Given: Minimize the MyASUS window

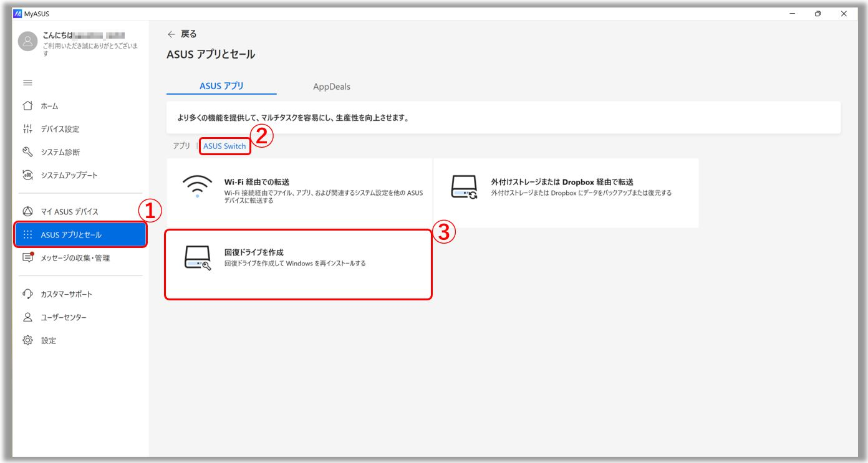Looking at the screenshot, I should point(792,14).
